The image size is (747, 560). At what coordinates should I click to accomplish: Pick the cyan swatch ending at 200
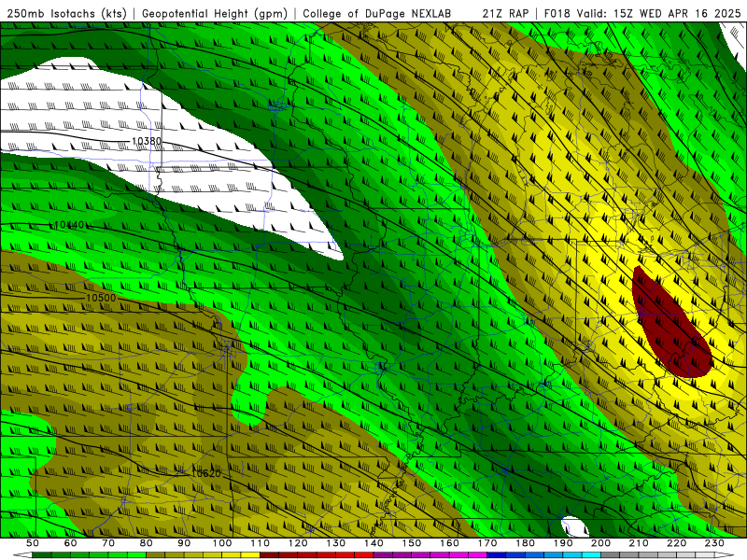[591, 555]
